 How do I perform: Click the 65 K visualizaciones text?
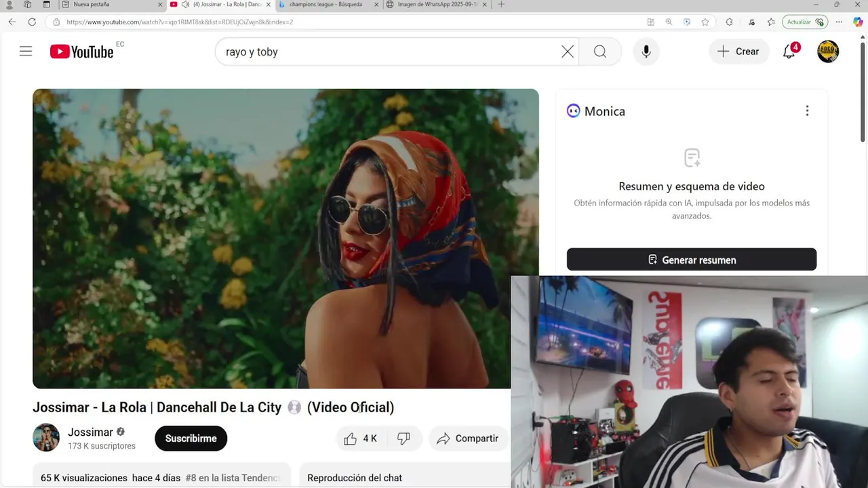click(x=84, y=478)
